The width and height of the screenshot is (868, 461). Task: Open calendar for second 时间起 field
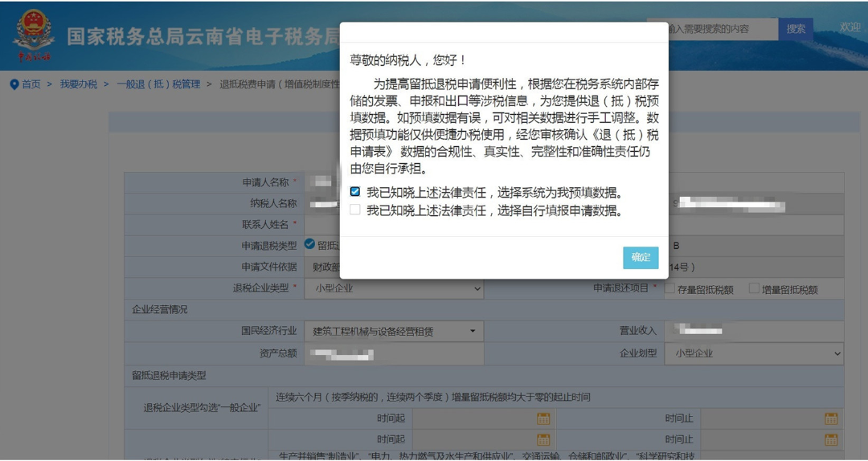pyautogui.click(x=543, y=439)
